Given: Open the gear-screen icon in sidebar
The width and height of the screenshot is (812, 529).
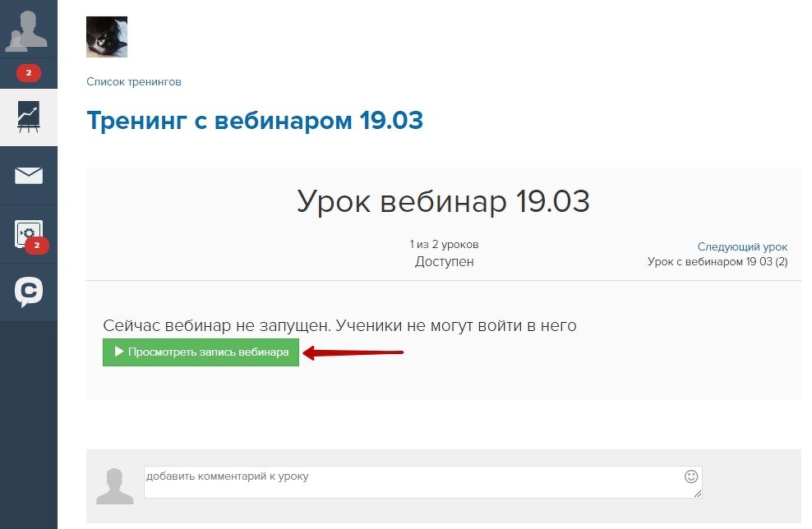Looking at the screenshot, I should (x=25, y=232).
